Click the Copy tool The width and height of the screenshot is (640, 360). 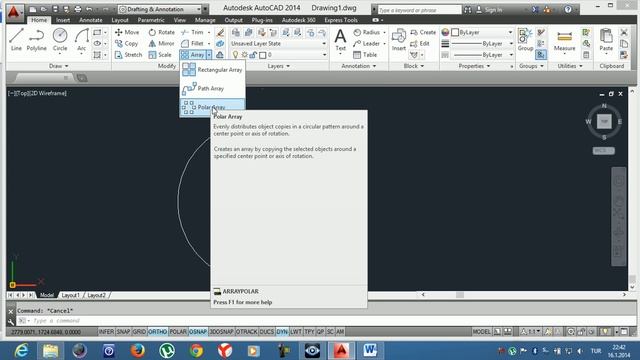click(x=127, y=43)
